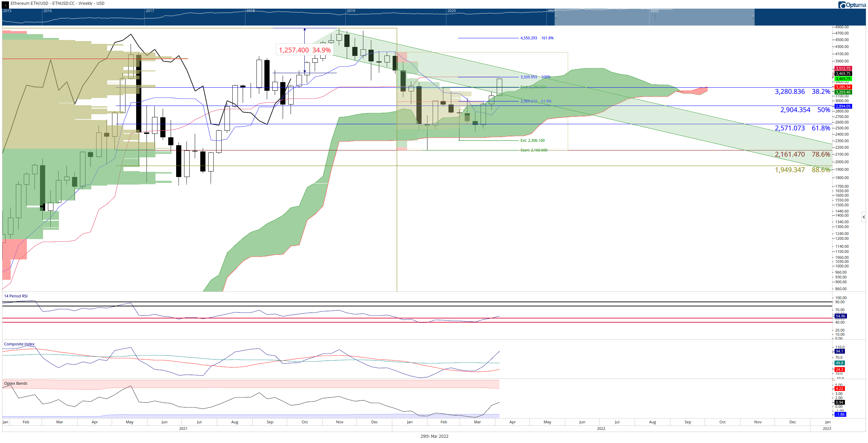Click the -1.86 Optex Bands value tag
868x443 pixels.
pyautogui.click(x=840, y=414)
